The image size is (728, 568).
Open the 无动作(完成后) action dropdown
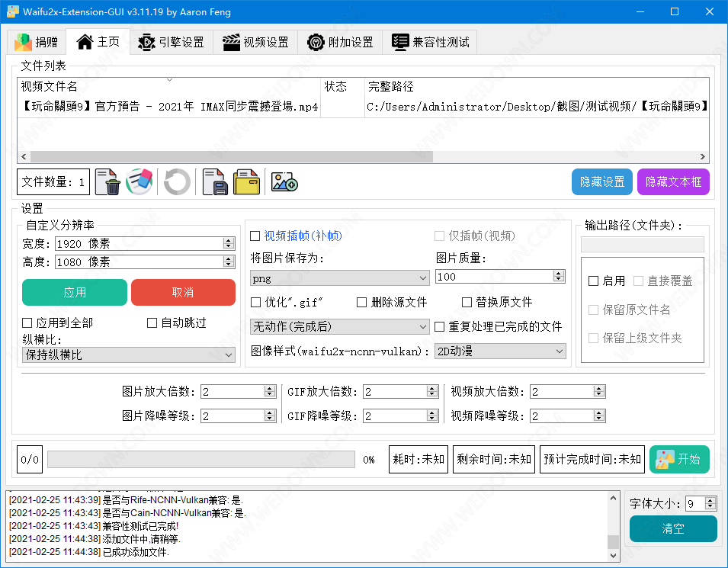(x=339, y=326)
